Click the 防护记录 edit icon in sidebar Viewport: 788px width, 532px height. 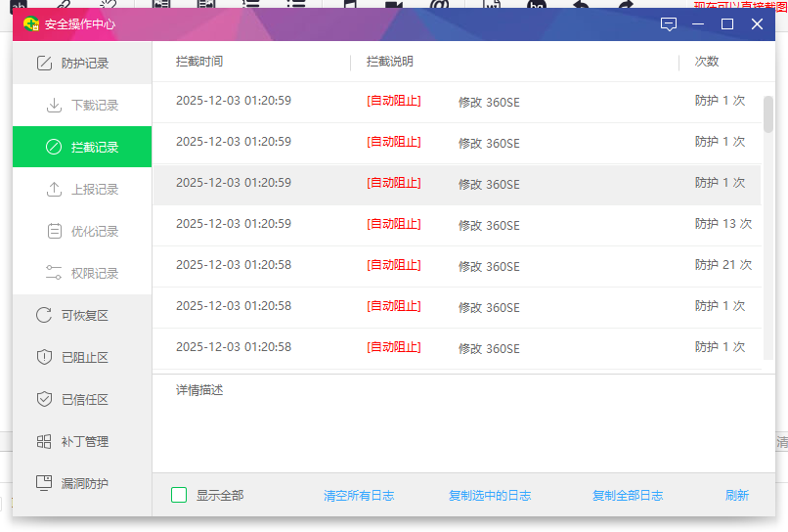pos(44,64)
